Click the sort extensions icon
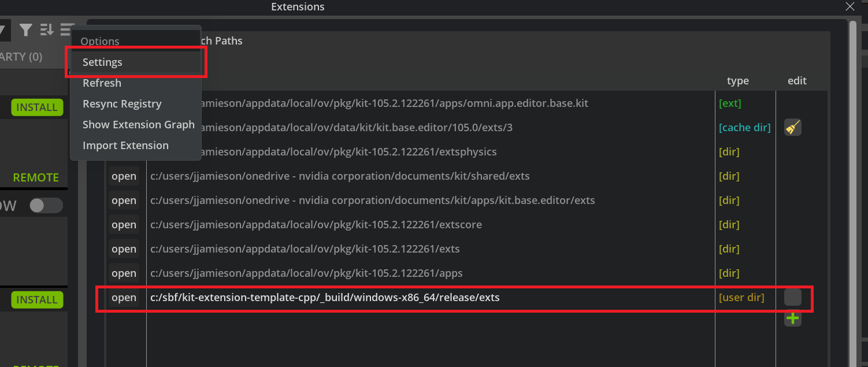This screenshot has height=367, width=868. click(x=46, y=29)
